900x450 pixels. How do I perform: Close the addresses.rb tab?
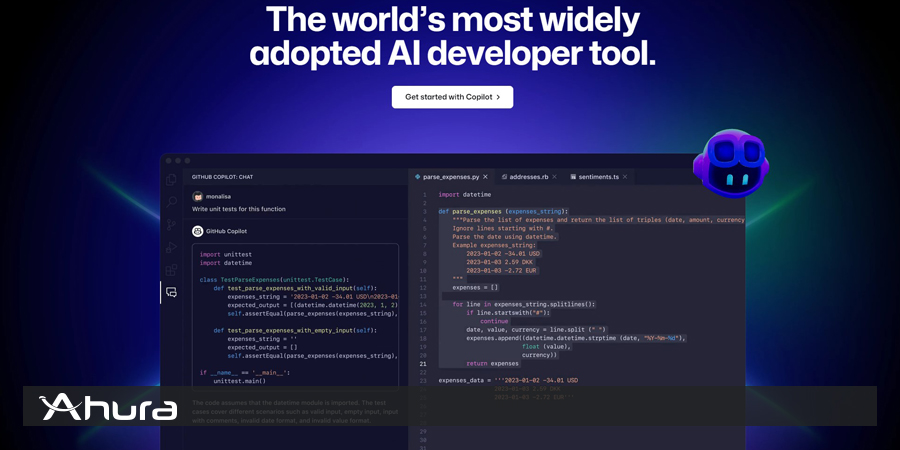tap(554, 177)
